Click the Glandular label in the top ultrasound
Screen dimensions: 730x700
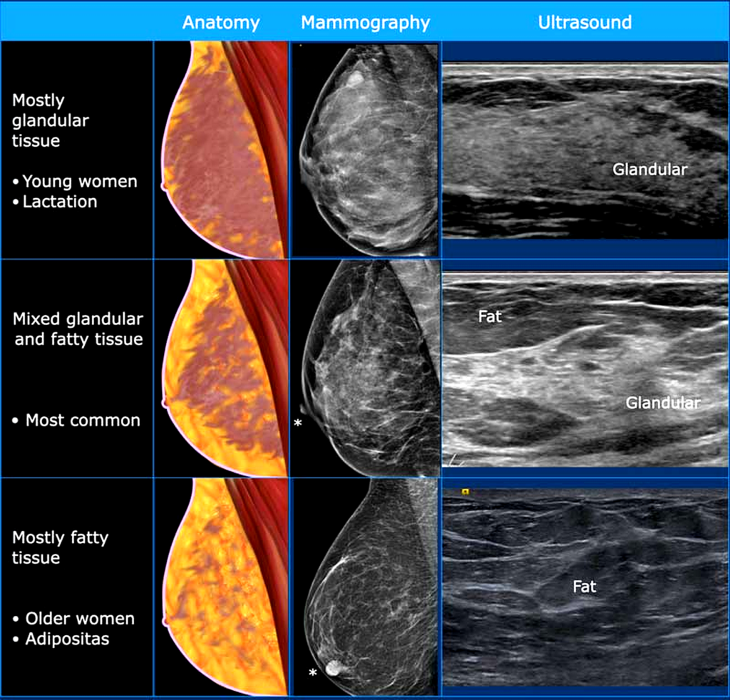649,169
